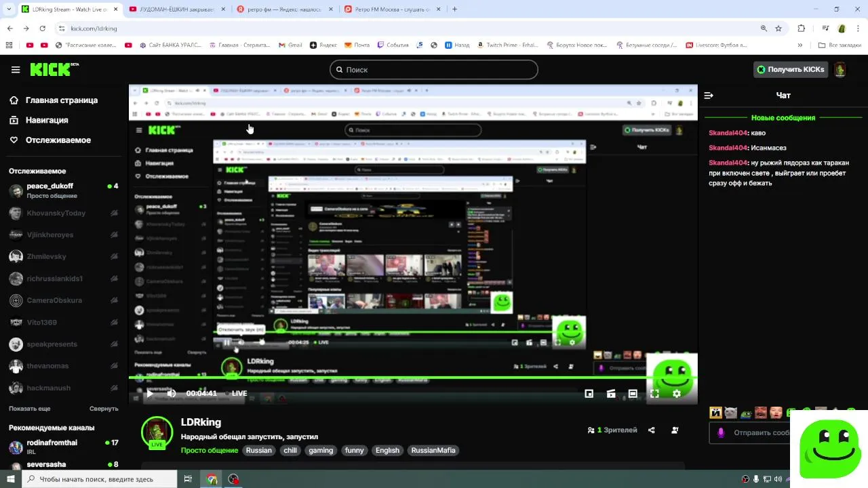This screenshot has height=488, width=868.
Task: Open the Все закладки folder
Action: pyautogui.click(x=840, y=45)
